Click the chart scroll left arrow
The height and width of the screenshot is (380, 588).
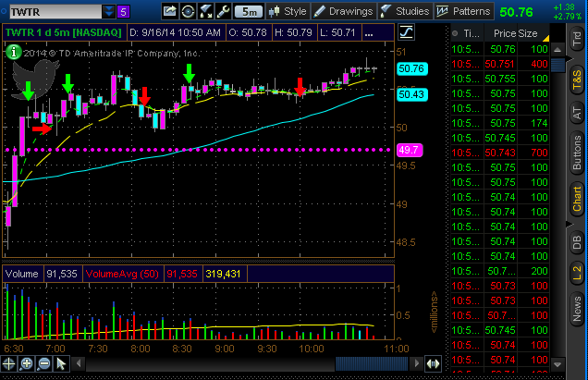(79, 363)
